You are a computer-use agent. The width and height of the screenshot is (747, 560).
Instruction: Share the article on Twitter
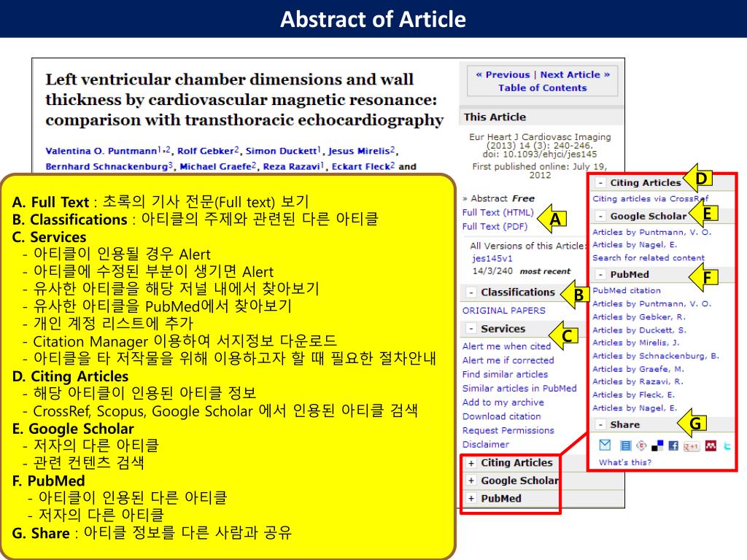coord(727,446)
